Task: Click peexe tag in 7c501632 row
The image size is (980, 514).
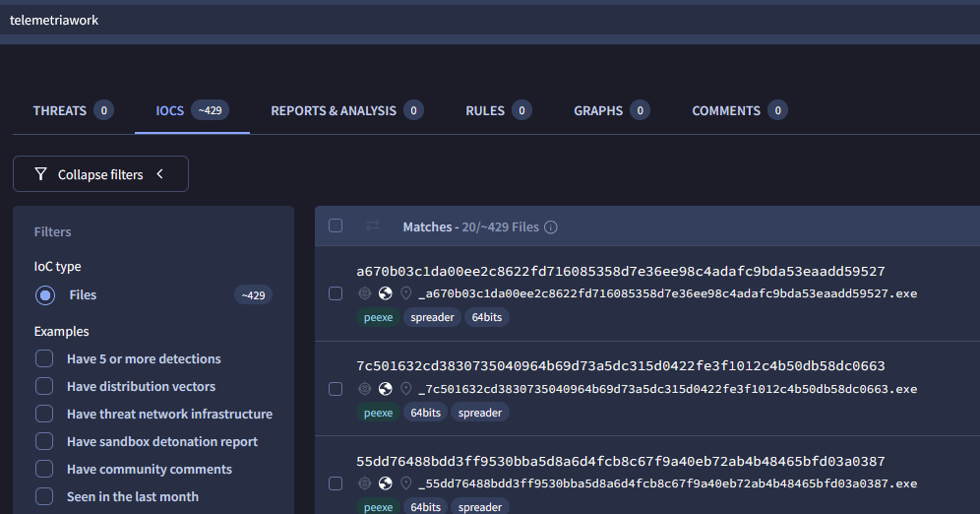Action: tap(378, 413)
